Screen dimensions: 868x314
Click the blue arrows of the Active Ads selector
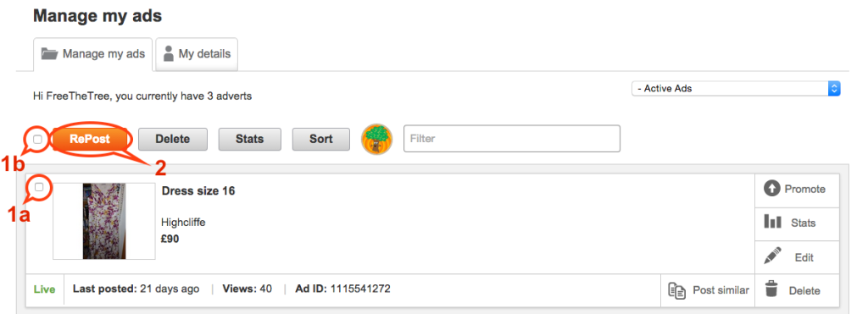tap(834, 89)
